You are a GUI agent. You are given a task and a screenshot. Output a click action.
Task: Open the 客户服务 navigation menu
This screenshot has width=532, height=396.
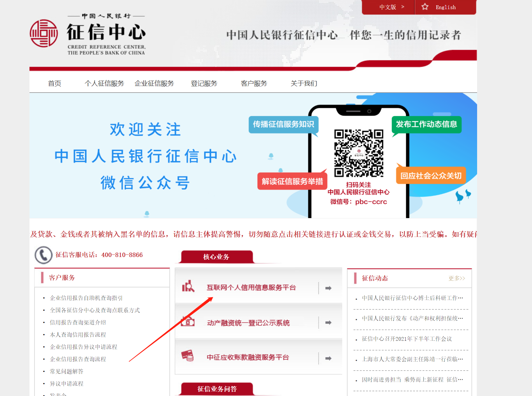[x=254, y=83]
